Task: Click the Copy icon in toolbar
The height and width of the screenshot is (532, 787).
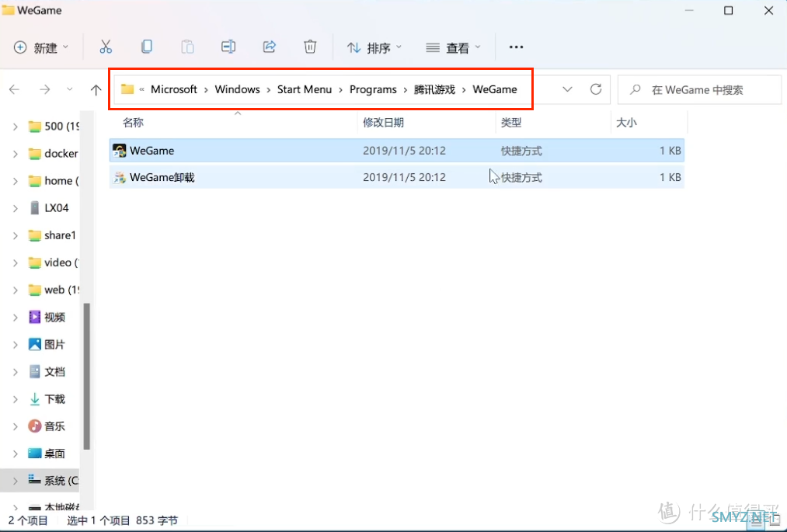Action: [147, 47]
